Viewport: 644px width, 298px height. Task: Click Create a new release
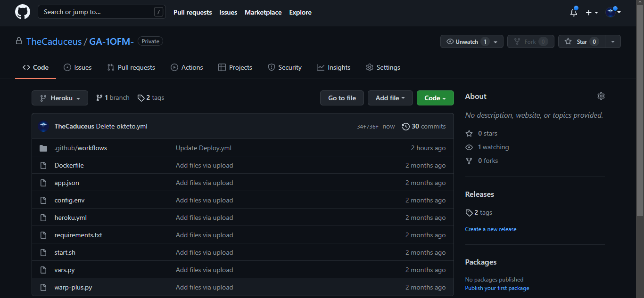coord(491,229)
